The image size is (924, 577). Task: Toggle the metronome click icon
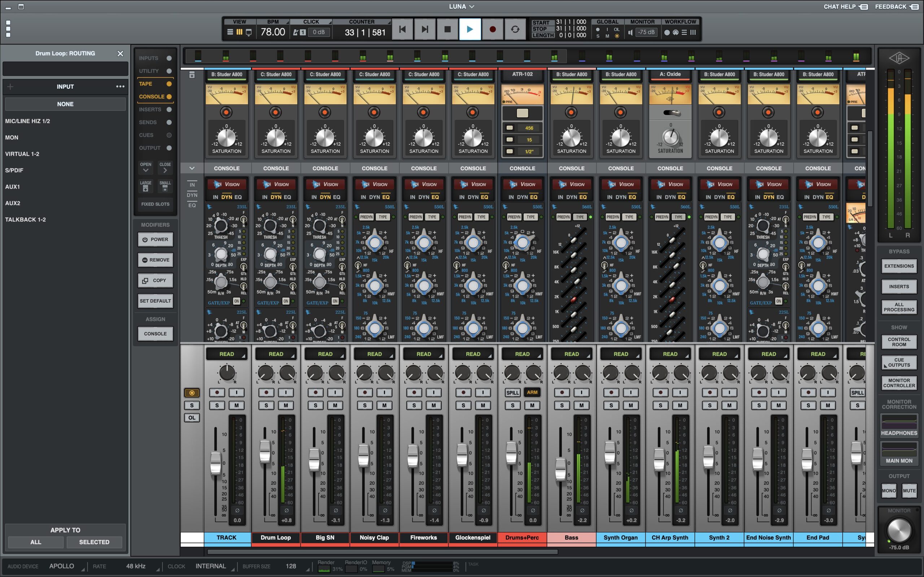pos(296,32)
